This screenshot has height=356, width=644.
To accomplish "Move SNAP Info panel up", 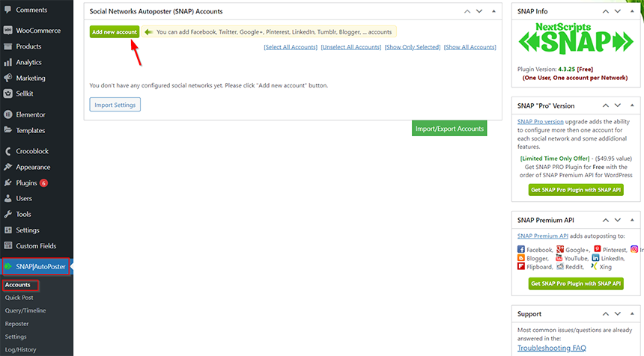I will (x=605, y=11).
